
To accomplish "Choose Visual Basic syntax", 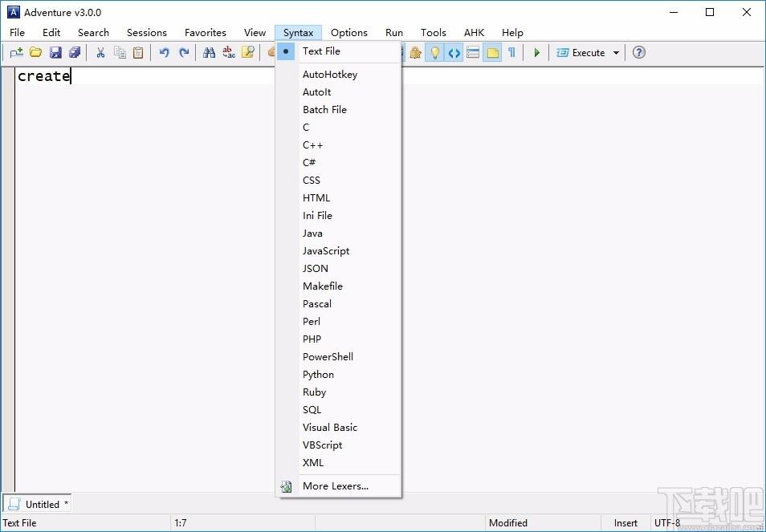I will [339, 427].
